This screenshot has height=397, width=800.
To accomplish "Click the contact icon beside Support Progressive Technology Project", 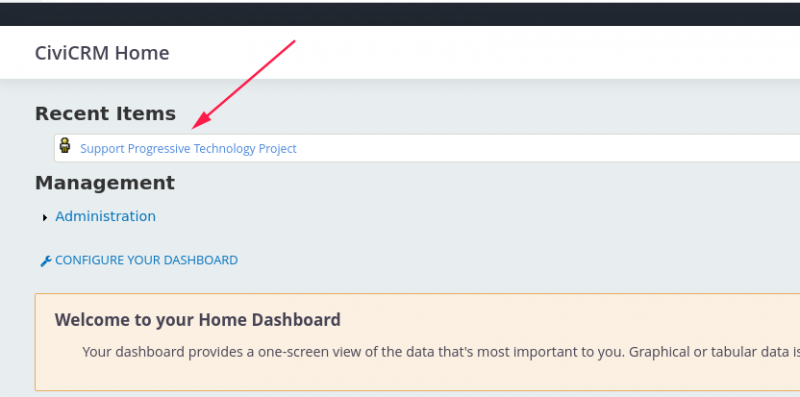I will [x=65, y=145].
